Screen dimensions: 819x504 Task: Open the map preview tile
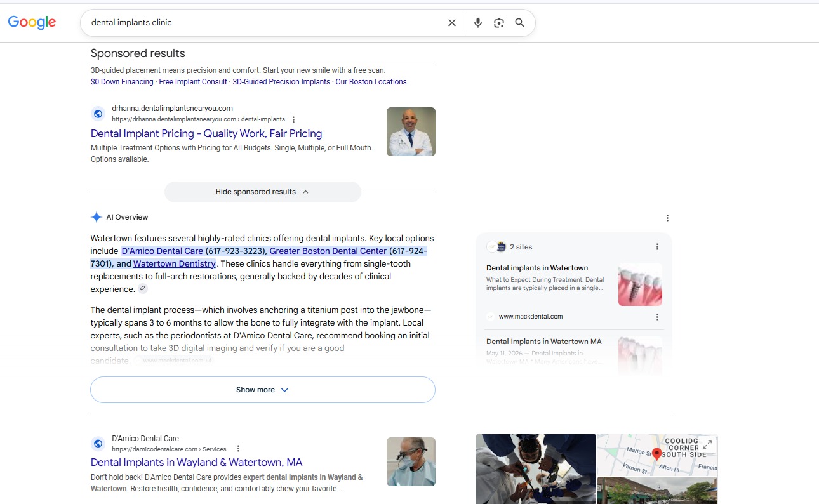tap(657, 454)
